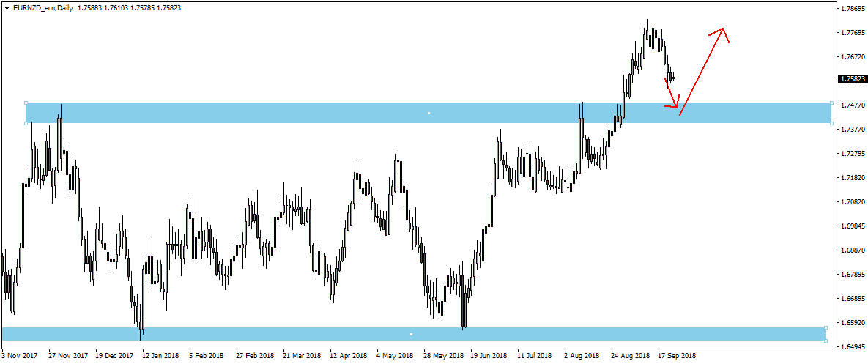Click the 1.68870 price axis label
Screen dimensions: 868x364
(x=853, y=250)
